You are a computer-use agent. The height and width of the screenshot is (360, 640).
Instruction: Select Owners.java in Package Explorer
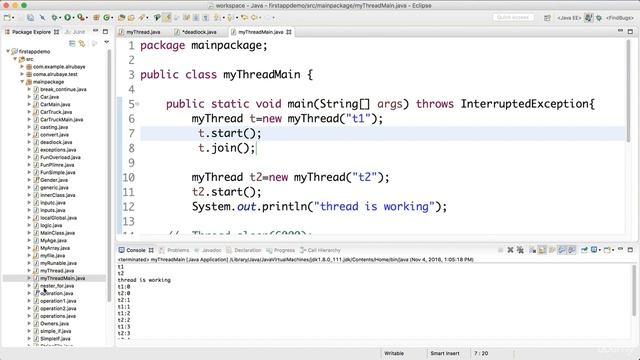coord(54,324)
